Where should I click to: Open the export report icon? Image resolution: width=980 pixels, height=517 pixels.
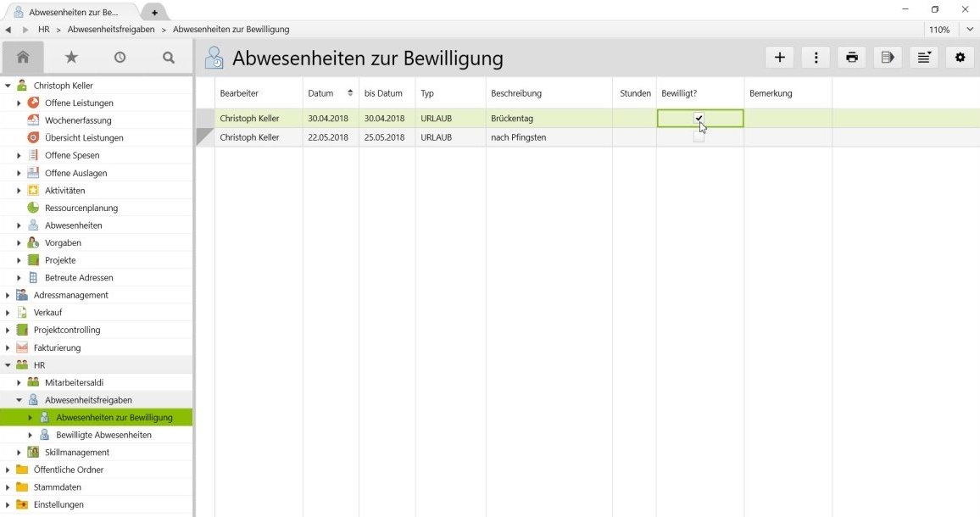tap(888, 57)
